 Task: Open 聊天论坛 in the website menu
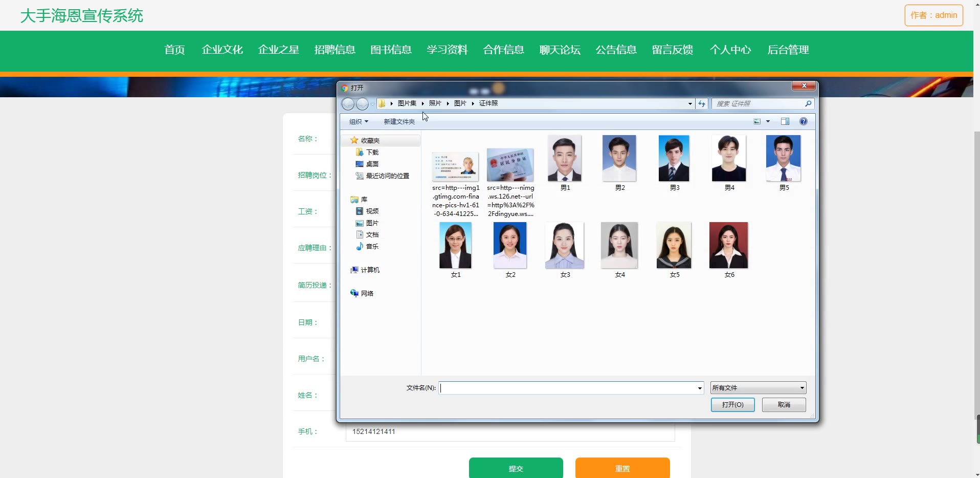560,50
